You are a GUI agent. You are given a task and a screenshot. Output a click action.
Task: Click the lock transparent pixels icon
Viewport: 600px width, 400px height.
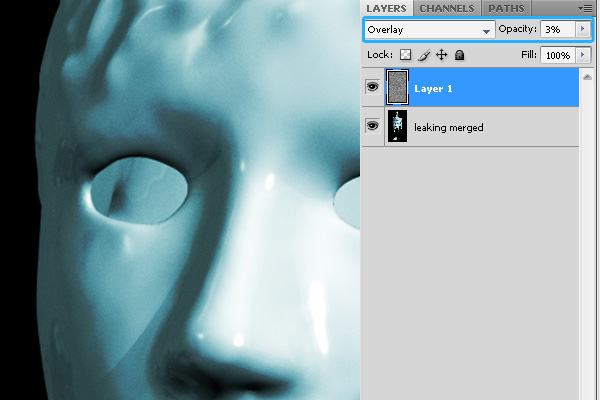click(x=405, y=55)
